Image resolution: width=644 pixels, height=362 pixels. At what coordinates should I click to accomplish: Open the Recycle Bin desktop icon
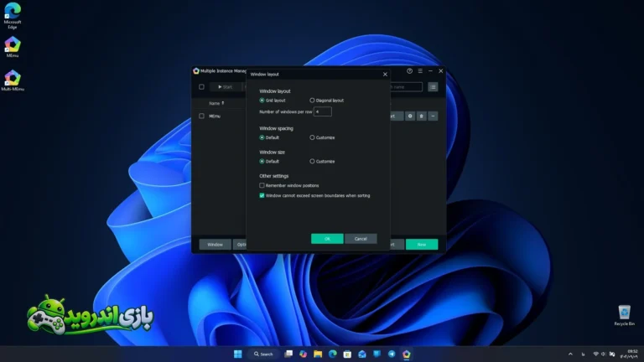pyautogui.click(x=624, y=315)
